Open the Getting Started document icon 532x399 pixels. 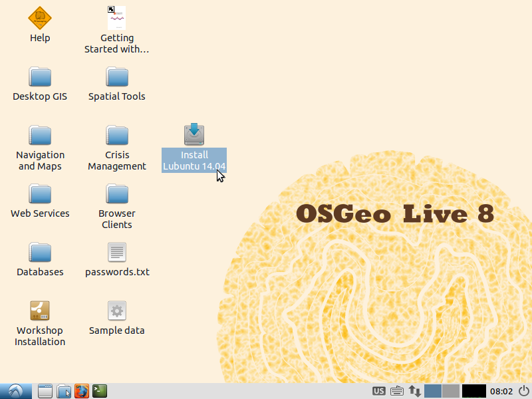pos(117,18)
